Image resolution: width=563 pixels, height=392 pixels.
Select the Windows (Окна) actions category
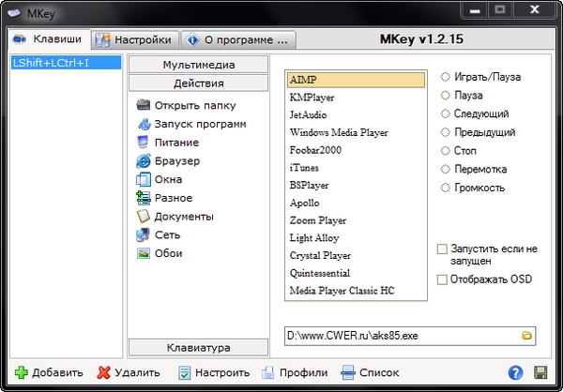pyautogui.click(x=168, y=179)
